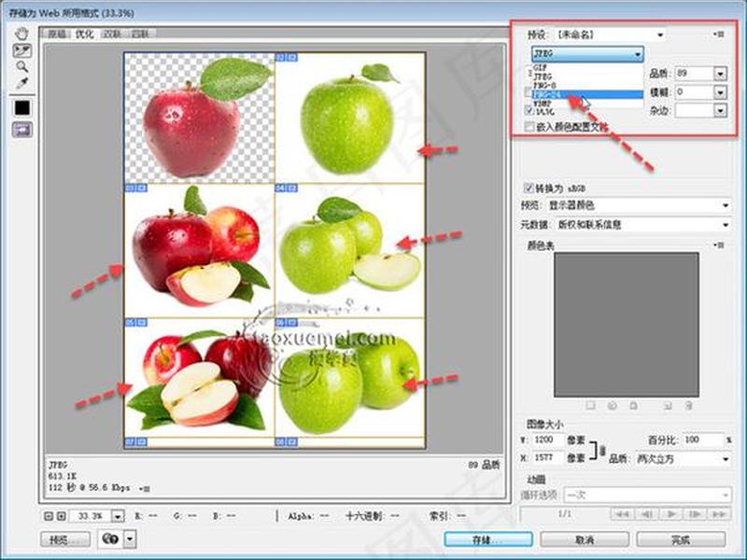Toggle 转换为 sRGB checkbox
Screen dimensions: 747x560
(529, 188)
